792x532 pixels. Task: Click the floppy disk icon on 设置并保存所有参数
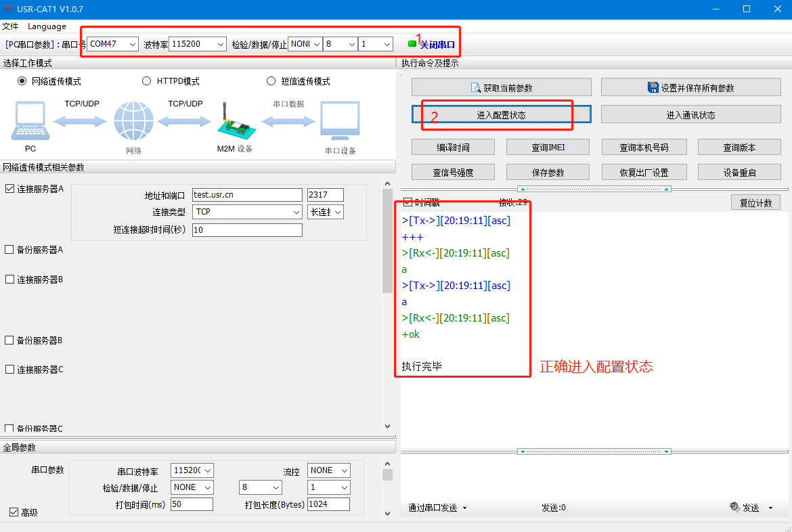pyautogui.click(x=653, y=87)
